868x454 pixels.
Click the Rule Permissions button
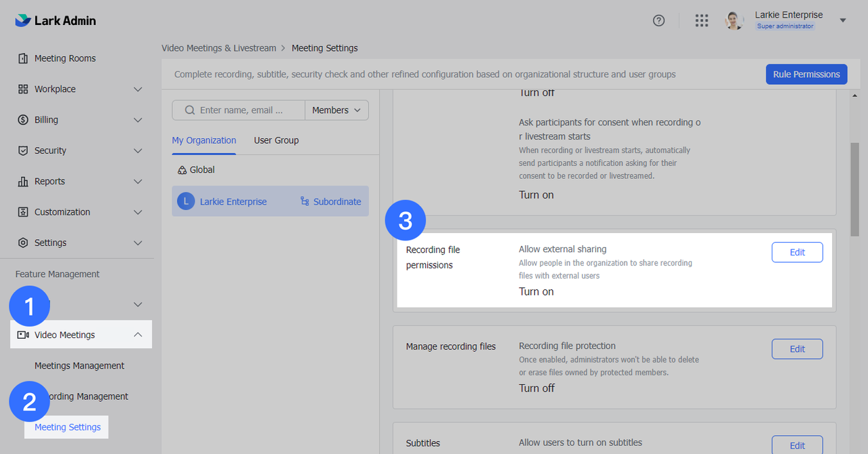[806, 75]
